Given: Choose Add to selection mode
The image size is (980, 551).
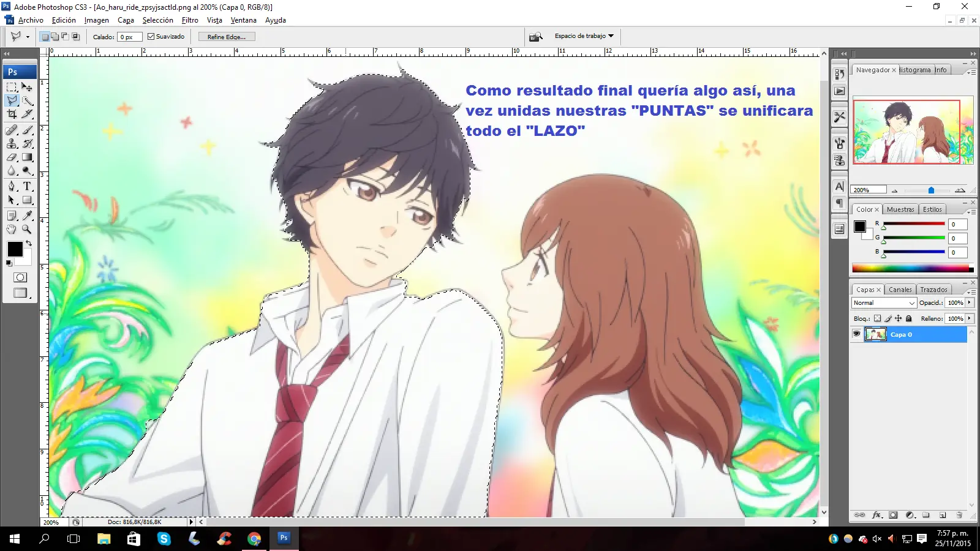Looking at the screenshot, I should click(x=55, y=37).
